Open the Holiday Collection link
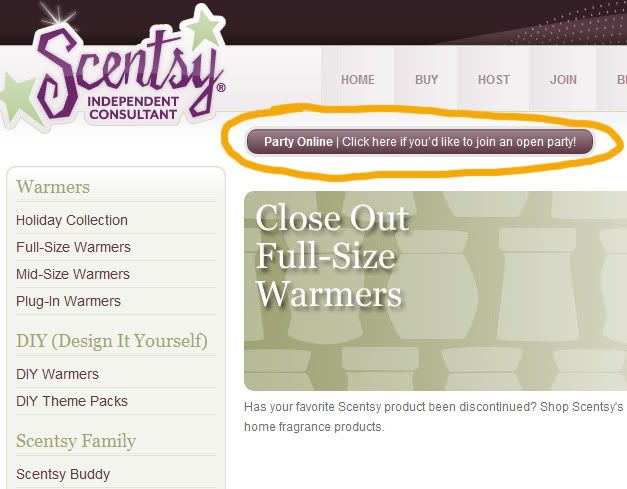This screenshot has height=489, width=627. (x=72, y=220)
